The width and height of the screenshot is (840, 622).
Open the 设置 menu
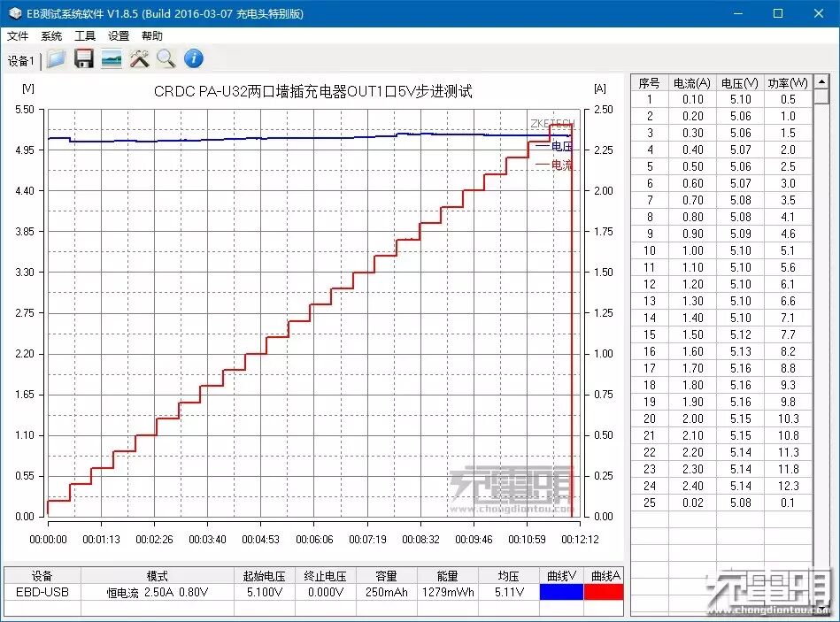(x=119, y=36)
